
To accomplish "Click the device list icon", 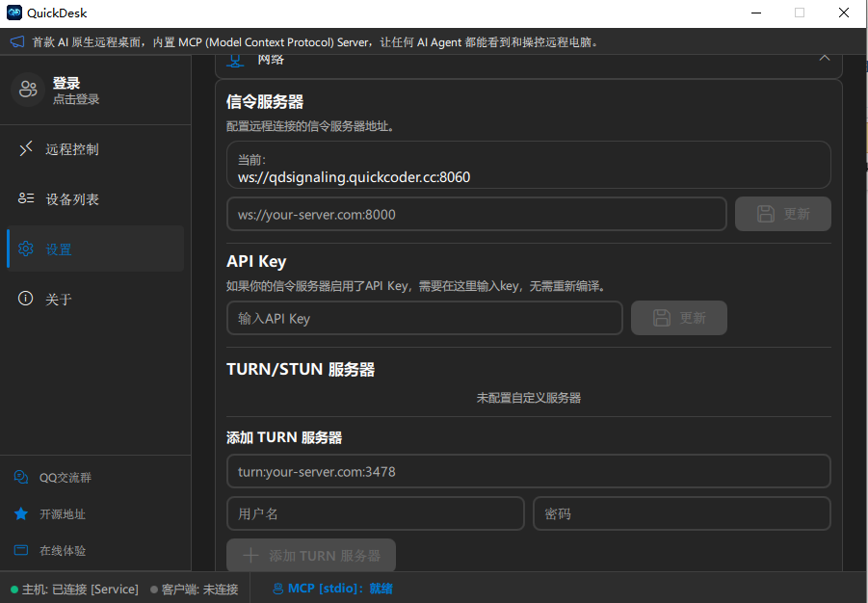I will tap(26, 198).
